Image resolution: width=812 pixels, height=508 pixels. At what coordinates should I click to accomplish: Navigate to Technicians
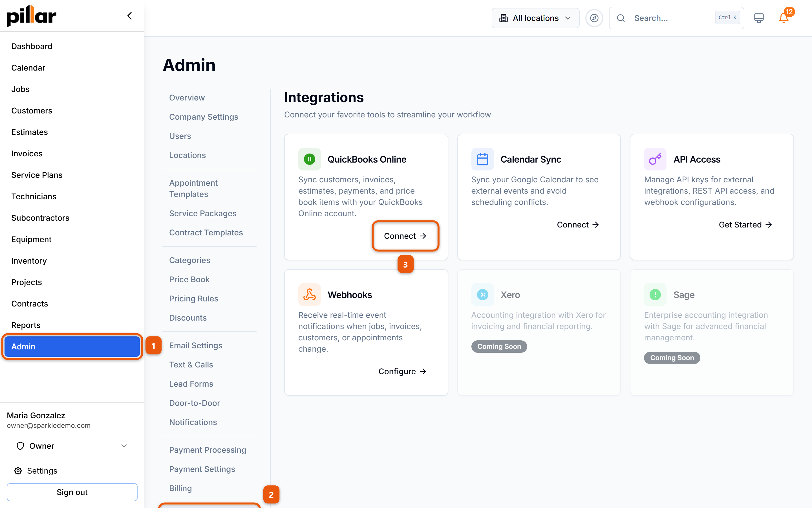[x=72, y=196]
